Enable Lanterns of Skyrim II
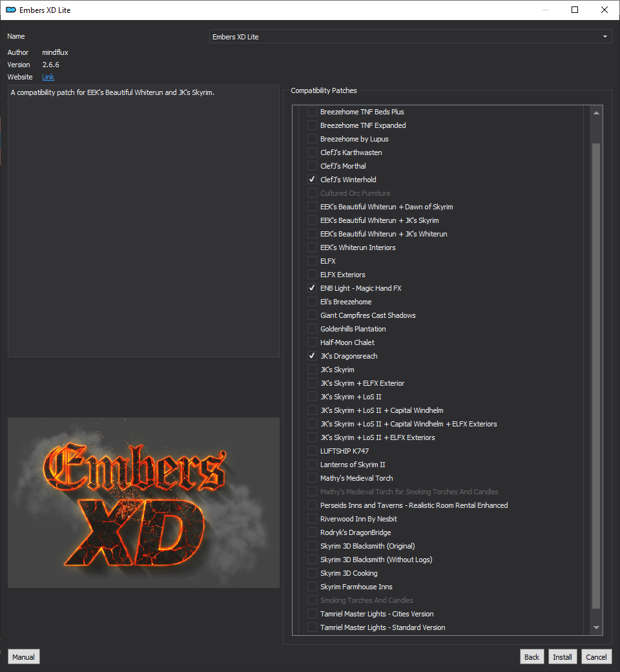The image size is (620, 672). coord(313,465)
